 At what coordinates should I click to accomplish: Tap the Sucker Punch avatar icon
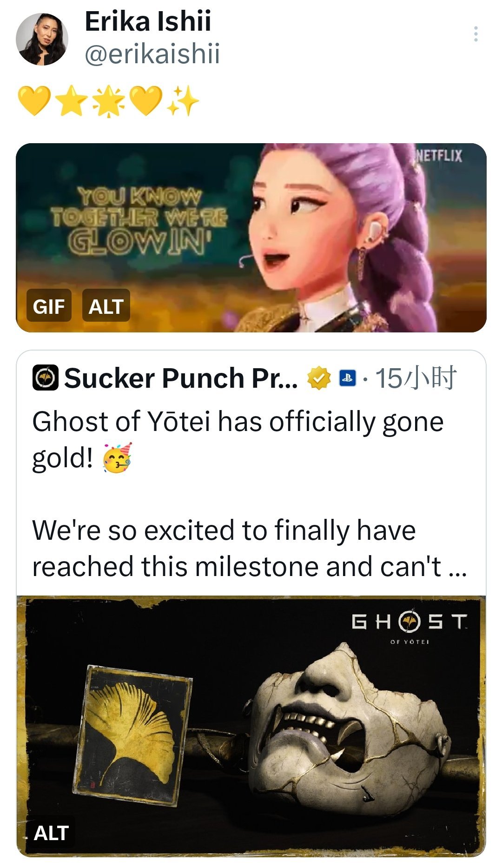[x=45, y=378]
